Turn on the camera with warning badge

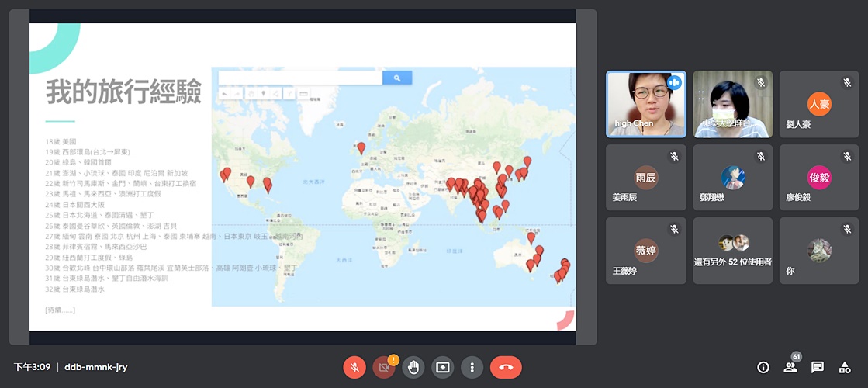point(384,367)
